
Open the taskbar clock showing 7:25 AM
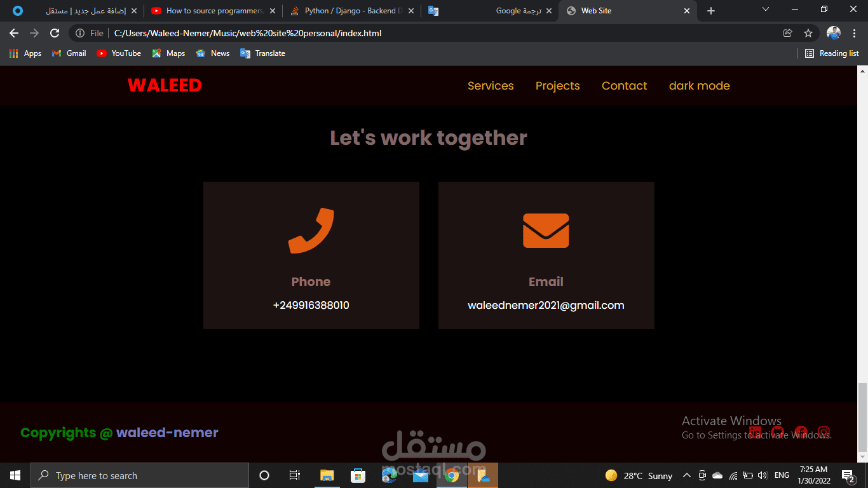(x=813, y=475)
